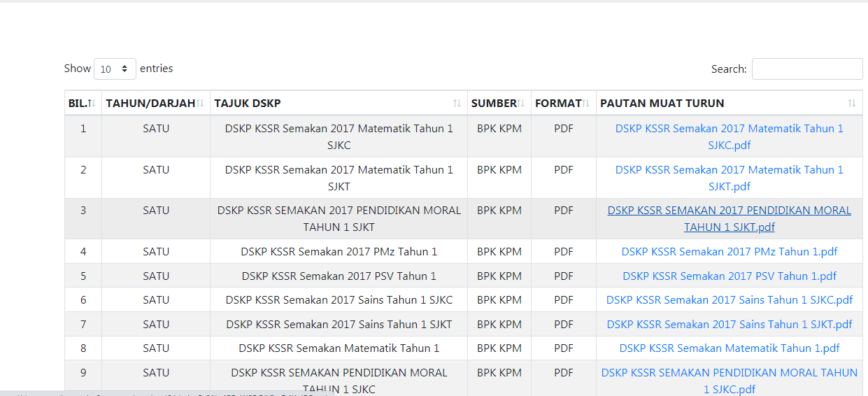Open the Show entries dropdown
The height and width of the screenshot is (396, 868).
[x=115, y=69]
